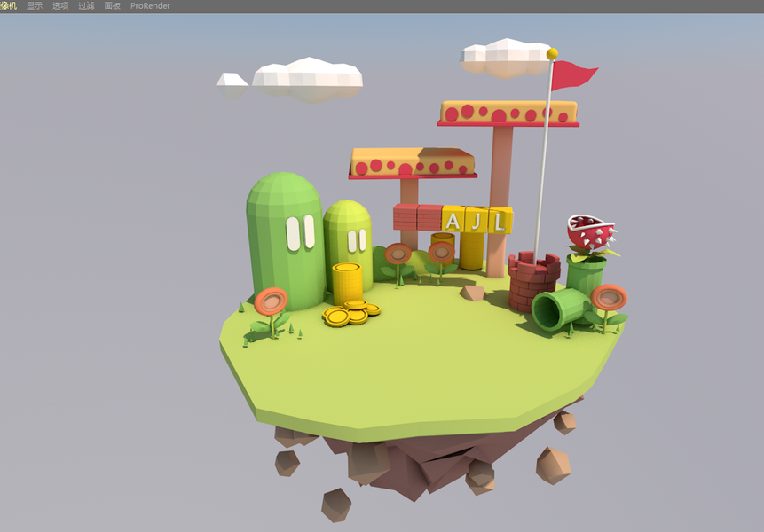Select the yellow block lettered J
The width and height of the screenshot is (764, 532).
pos(477,220)
